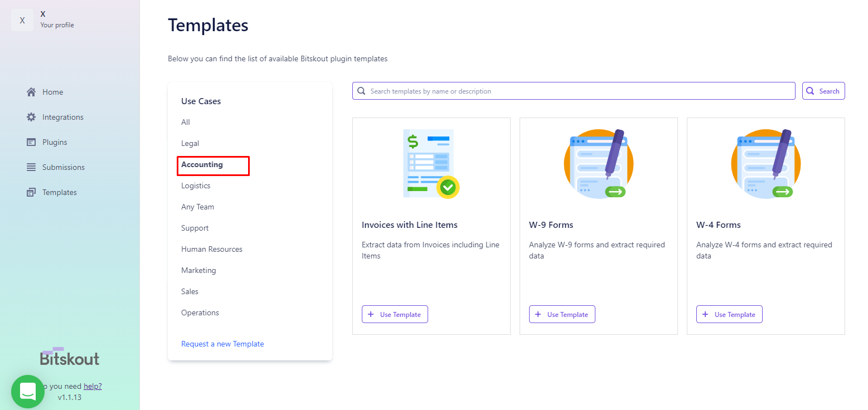Screen dimensions: 868x410
Task: Open the Invoices with Line Items thumbnail
Action: [x=431, y=164]
